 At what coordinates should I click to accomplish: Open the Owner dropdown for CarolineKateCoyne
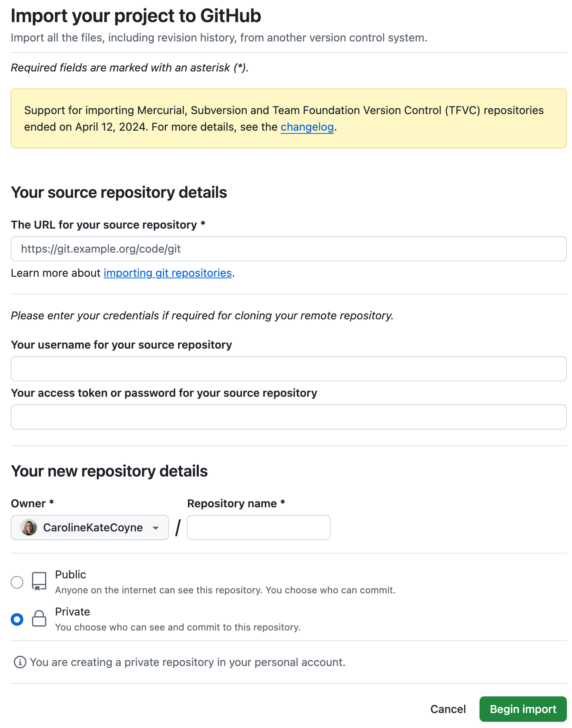(x=89, y=527)
